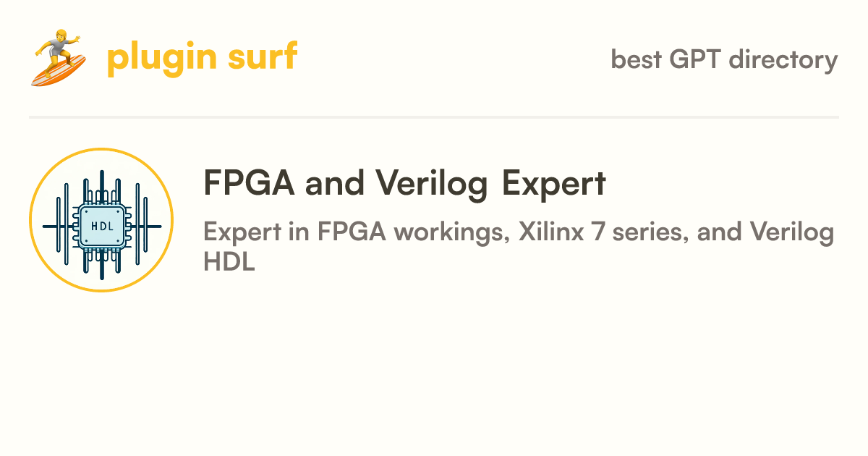Open the FPGA and Verilog Expert title
Screen dimensions: 868x456
405,184
